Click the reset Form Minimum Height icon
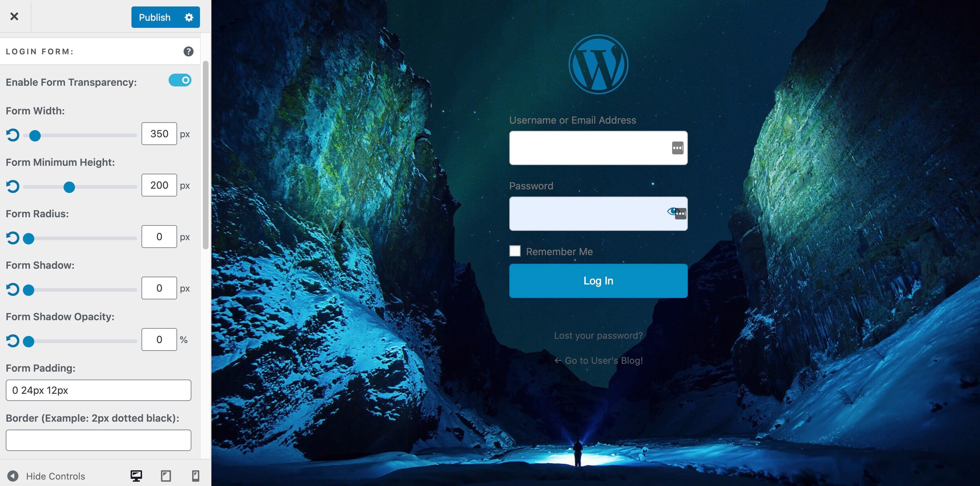 (12, 186)
